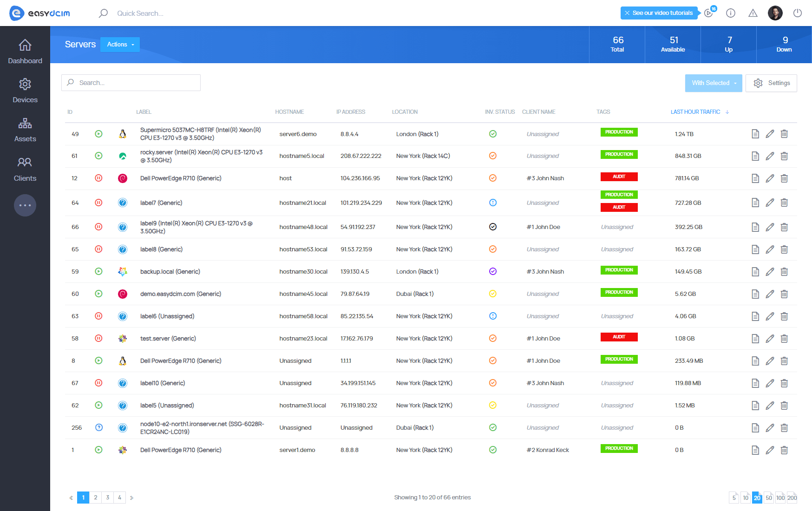Open the Settings button
The width and height of the screenshot is (812, 511).
771,83
